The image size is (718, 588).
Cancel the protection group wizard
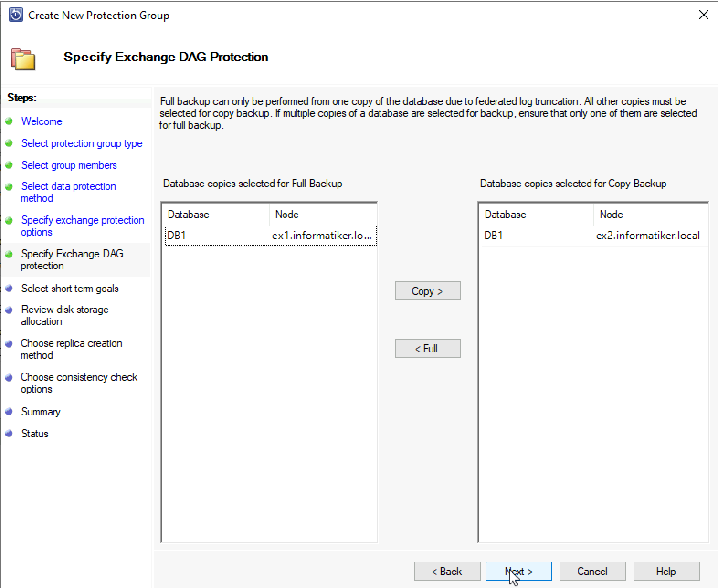tap(592, 571)
